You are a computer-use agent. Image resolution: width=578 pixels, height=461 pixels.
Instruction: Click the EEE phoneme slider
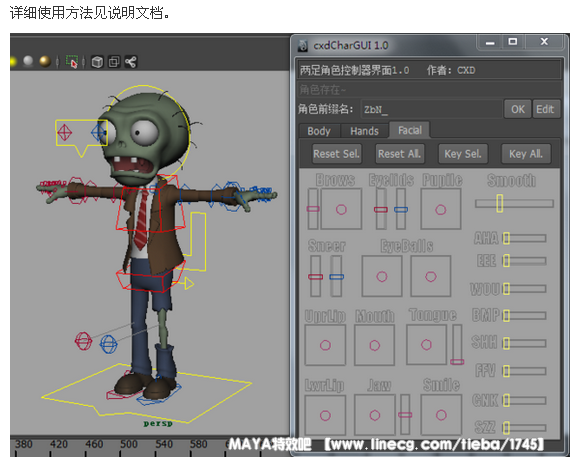[525, 261]
